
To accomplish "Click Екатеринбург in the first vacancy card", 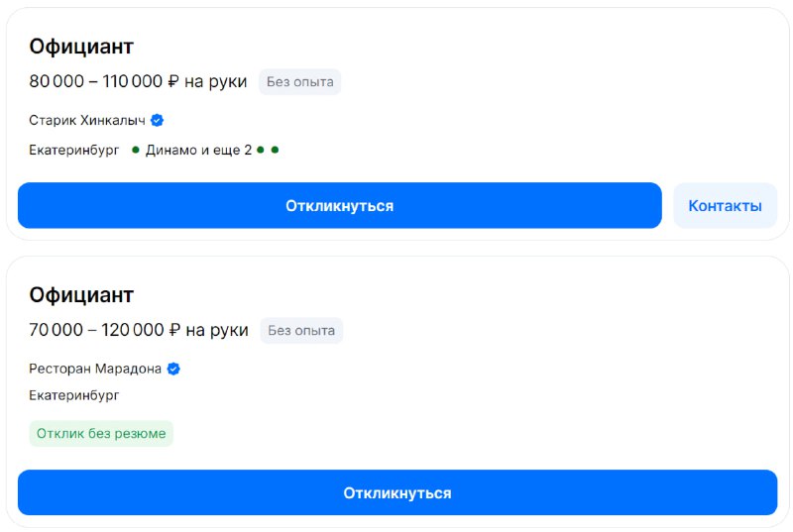I will pos(73,150).
